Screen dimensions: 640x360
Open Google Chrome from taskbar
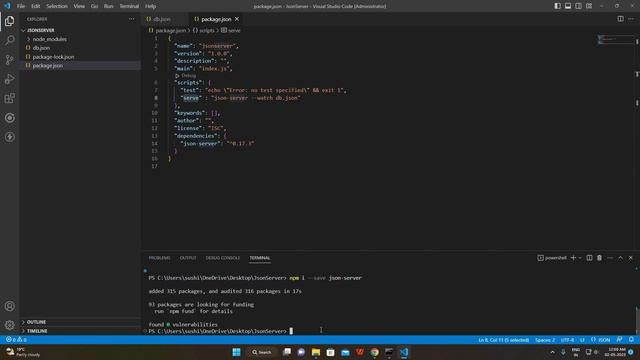pos(374,352)
